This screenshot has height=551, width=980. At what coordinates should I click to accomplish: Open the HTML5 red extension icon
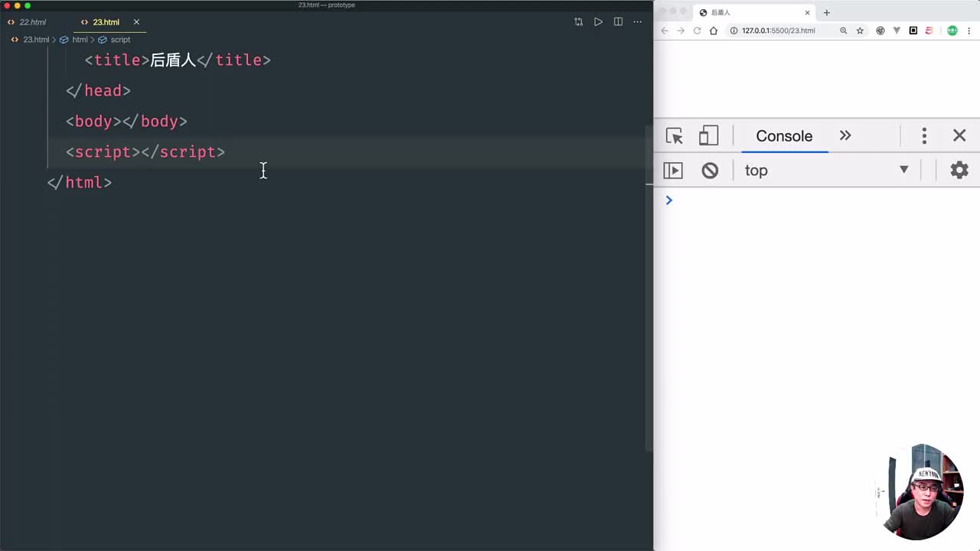tap(929, 31)
